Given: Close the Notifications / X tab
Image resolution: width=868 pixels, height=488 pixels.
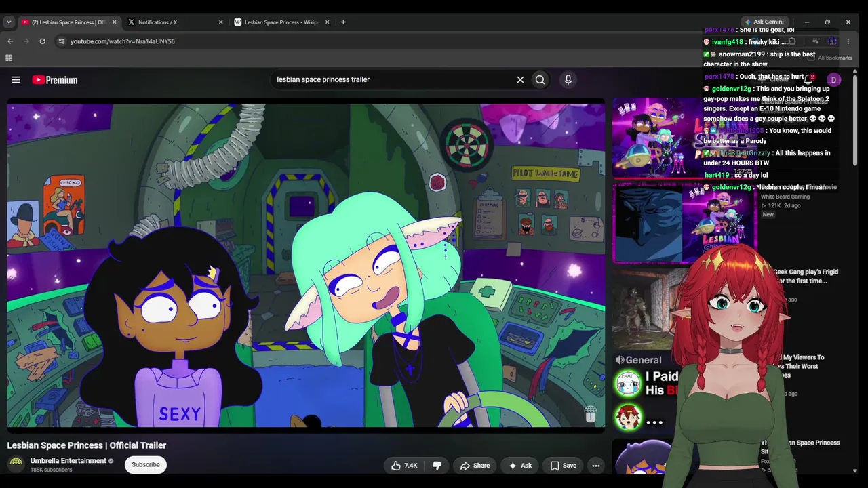Looking at the screenshot, I should coord(220,22).
